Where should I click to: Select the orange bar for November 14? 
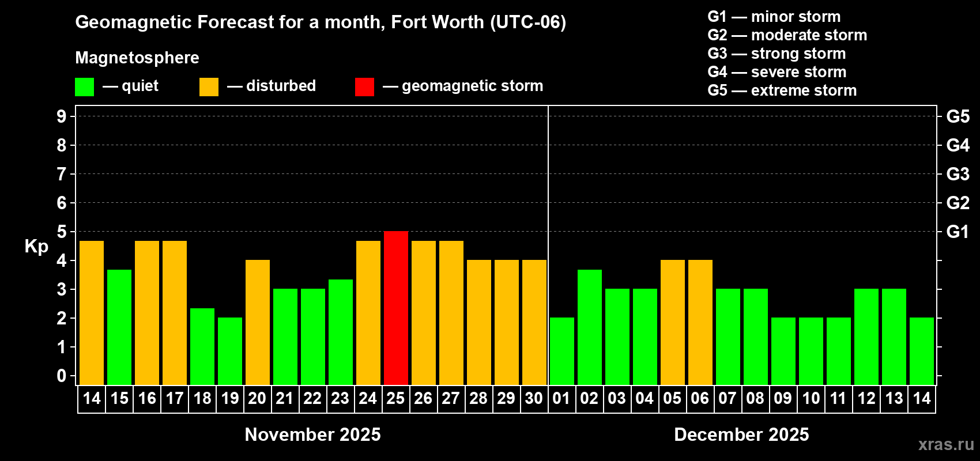(x=92, y=313)
